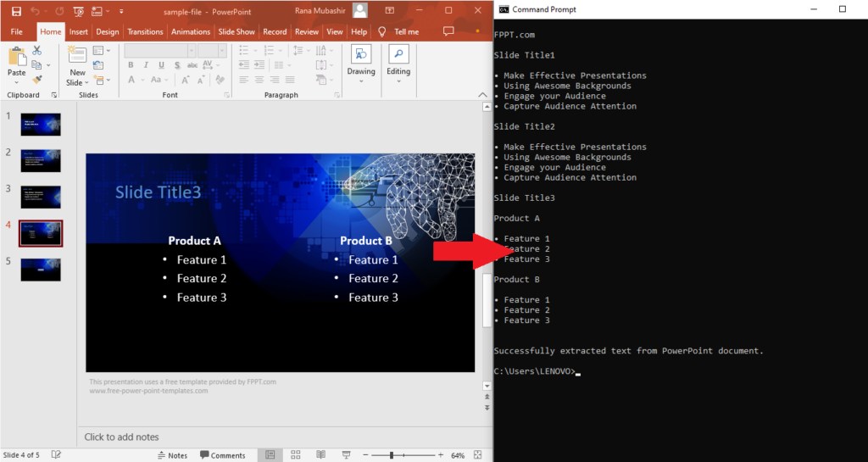Select slide 5 thumbnail

coord(41,270)
